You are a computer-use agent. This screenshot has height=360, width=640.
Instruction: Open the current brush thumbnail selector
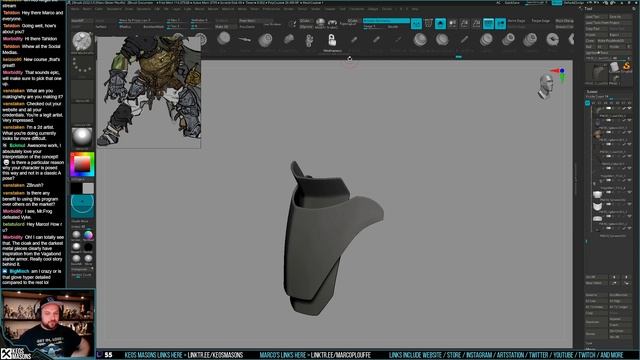coord(82,42)
